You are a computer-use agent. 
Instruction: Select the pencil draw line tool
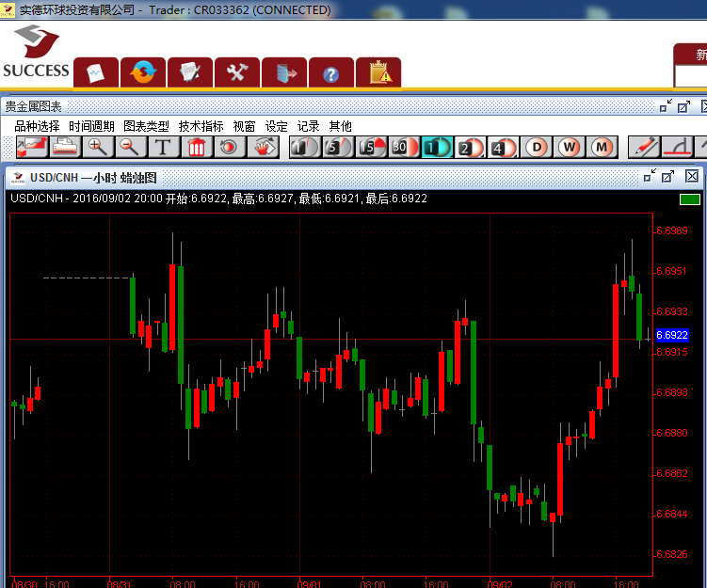click(644, 147)
